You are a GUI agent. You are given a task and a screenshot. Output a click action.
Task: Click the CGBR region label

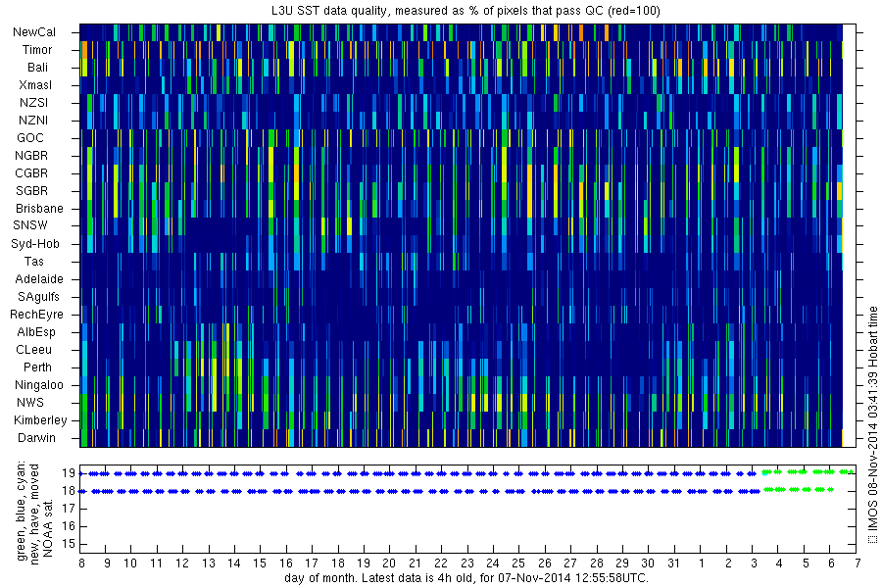point(31,173)
